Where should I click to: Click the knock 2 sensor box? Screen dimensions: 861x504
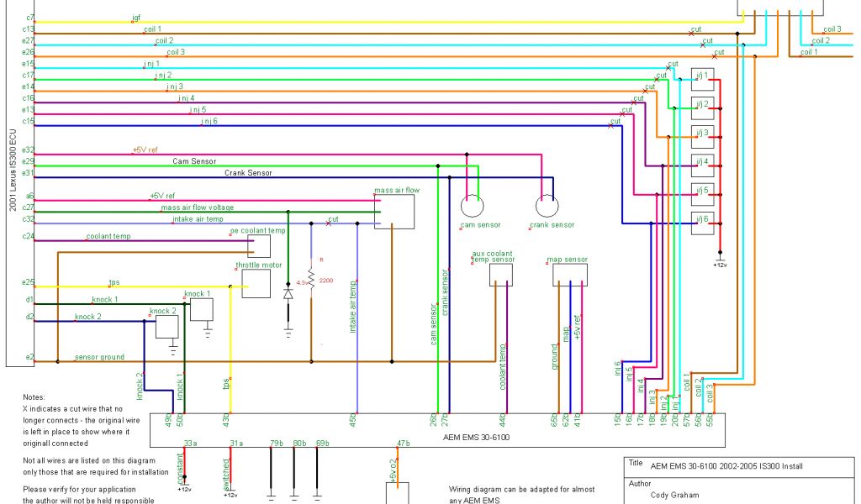(x=166, y=326)
